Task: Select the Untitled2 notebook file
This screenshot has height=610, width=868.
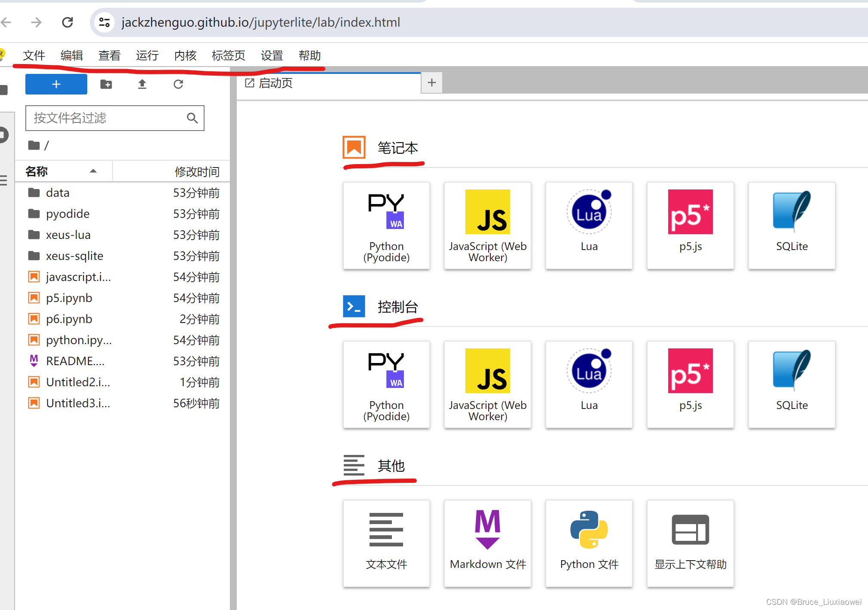Action: [122, 382]
